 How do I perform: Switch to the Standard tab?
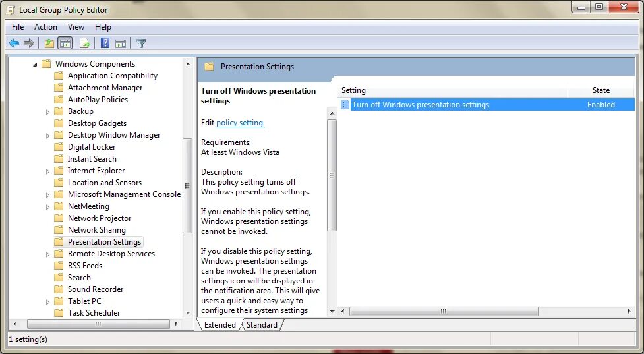click(x=262, y=325)
